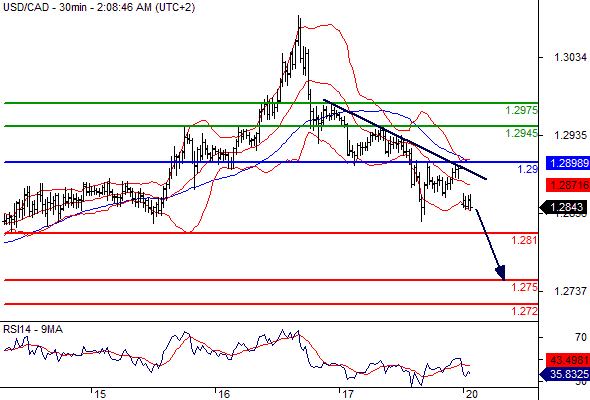Click the green 1.2945 resistance label
Viewport: 590px width, 400px height.
(x=522, y=133)
